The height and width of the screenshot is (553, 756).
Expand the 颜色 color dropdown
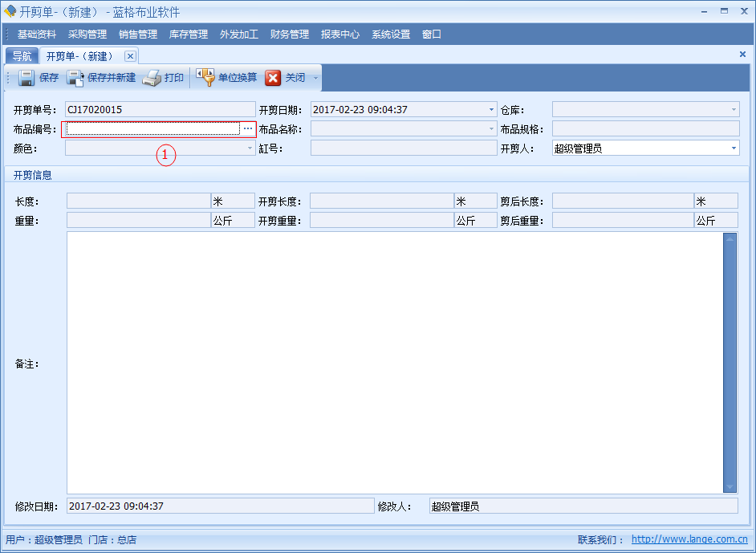tap(250, 148)
